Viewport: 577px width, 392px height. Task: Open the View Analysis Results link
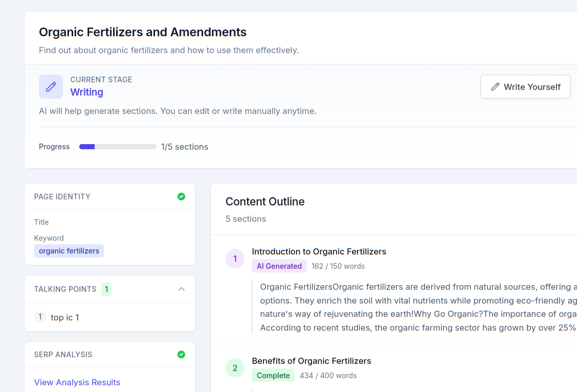tap(77, 382)
